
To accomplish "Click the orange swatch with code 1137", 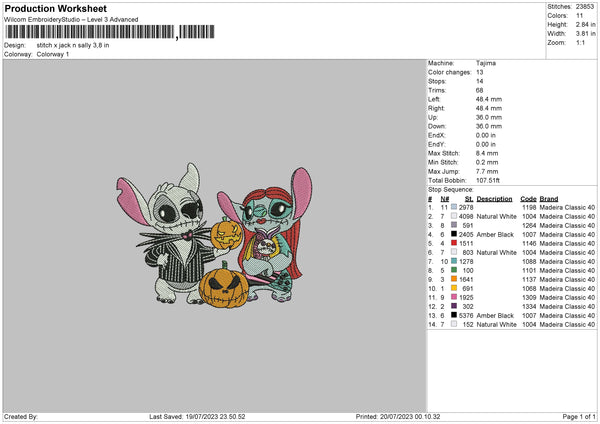I will tap(454, 279).
